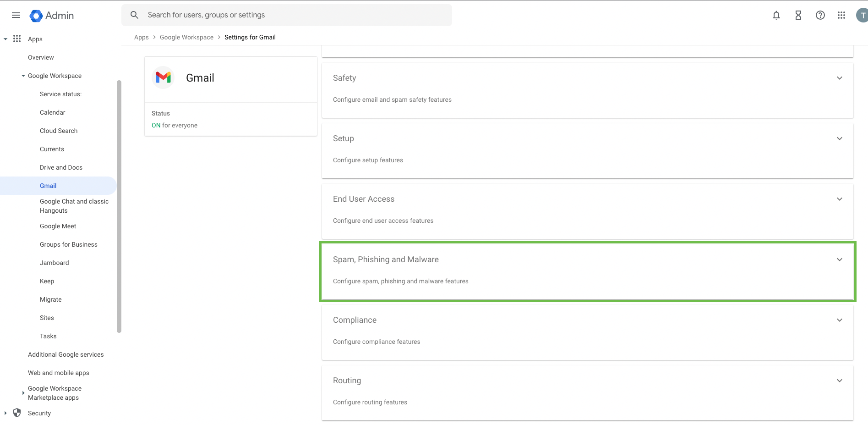868x425 pixels.
Task: Open the tasks hourglass icon
Action: click(798, 15)
